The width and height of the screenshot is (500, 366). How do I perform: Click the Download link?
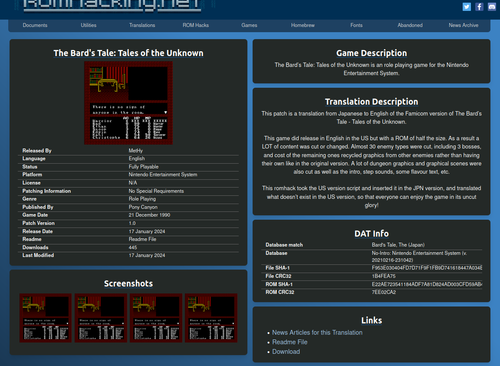[x=286, y=352]
